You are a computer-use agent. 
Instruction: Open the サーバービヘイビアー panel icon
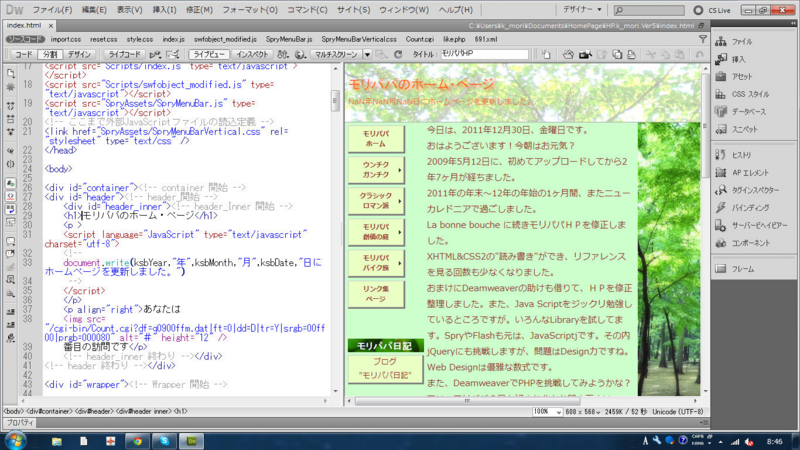(x=721, y=226)
